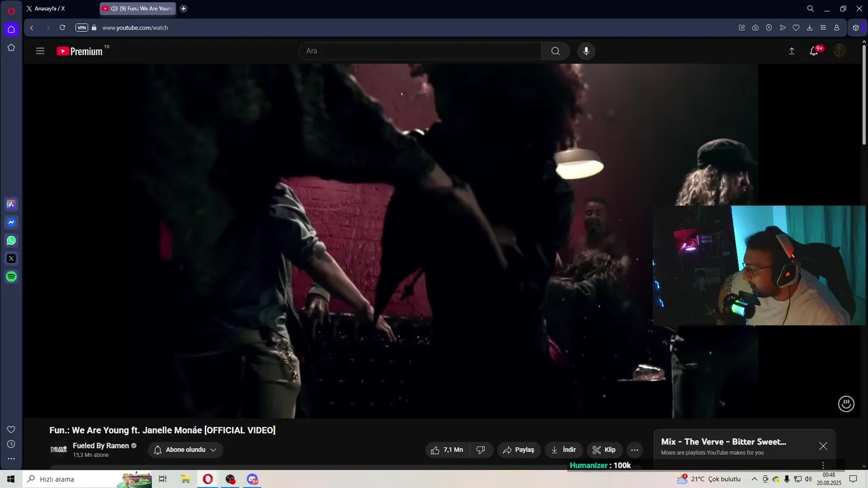This screenshot has height=488, width=868.
Task: Click the Paylaş share button
Action: pos(518,450)
